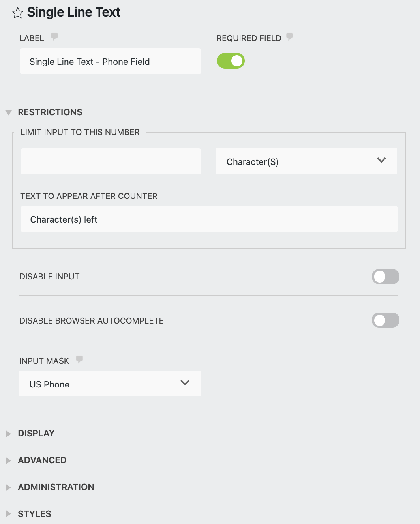Open the Character(S) unit dropdown
Image resolution: width=420 pixels, height=524 pixels.
point(306,161)
